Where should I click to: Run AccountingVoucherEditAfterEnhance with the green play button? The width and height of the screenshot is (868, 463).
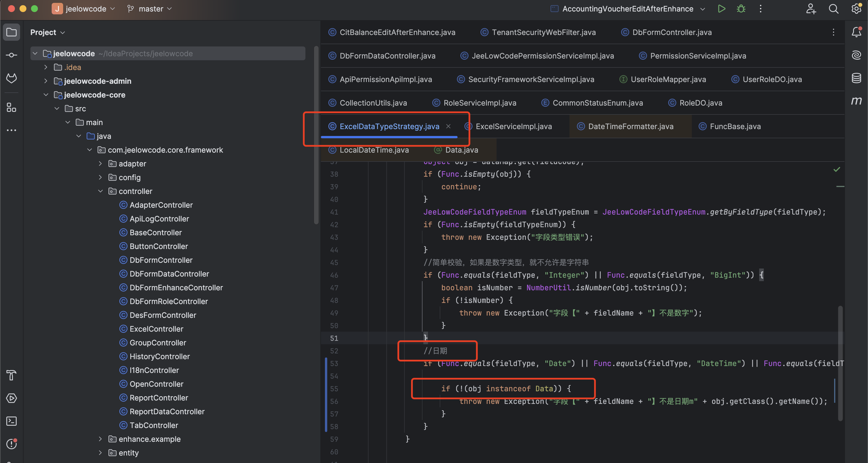pyautogui.click(x=721, y=9)
